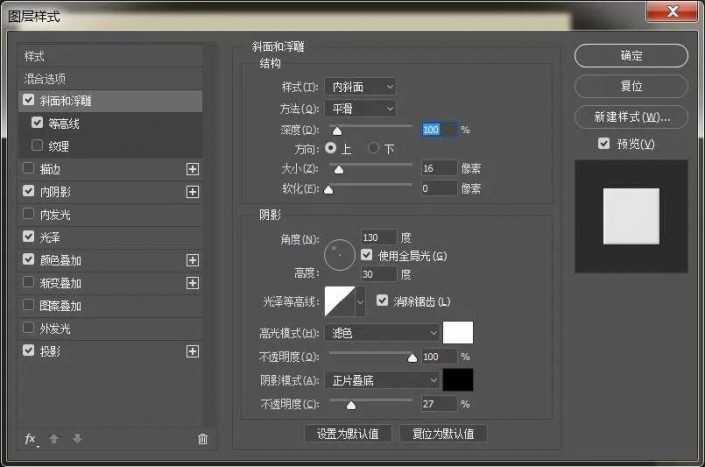Select the 下 direction radio button

click(x=374, y=148)
